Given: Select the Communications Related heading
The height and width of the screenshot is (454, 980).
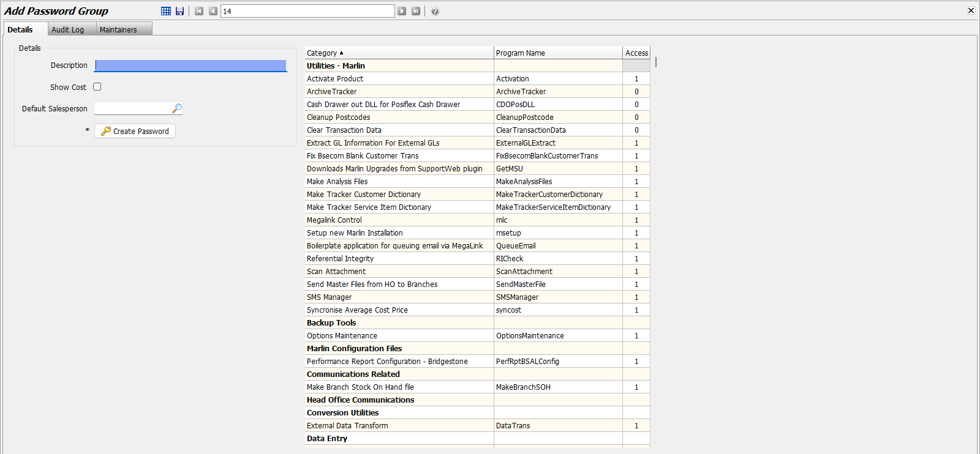Looking at the screenshot, I should coord(477,374).
